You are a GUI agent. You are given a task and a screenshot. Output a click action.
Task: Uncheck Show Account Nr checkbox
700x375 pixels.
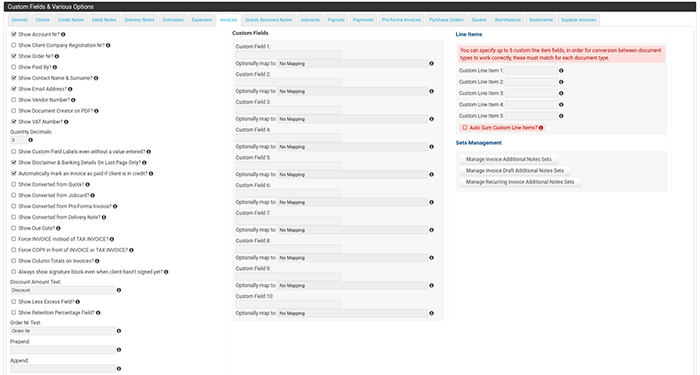13,34
